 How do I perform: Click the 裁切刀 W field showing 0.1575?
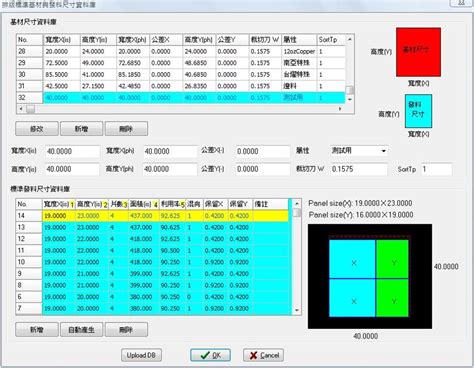pyautogui.click(x=359, y=169)
